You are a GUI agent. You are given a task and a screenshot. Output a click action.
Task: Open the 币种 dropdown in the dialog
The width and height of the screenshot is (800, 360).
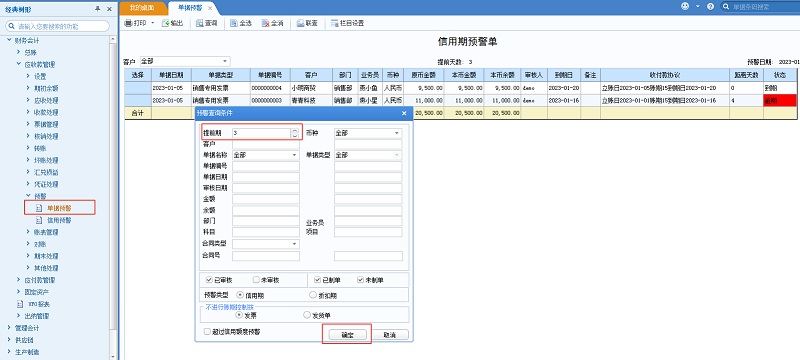tap(397, 133)
